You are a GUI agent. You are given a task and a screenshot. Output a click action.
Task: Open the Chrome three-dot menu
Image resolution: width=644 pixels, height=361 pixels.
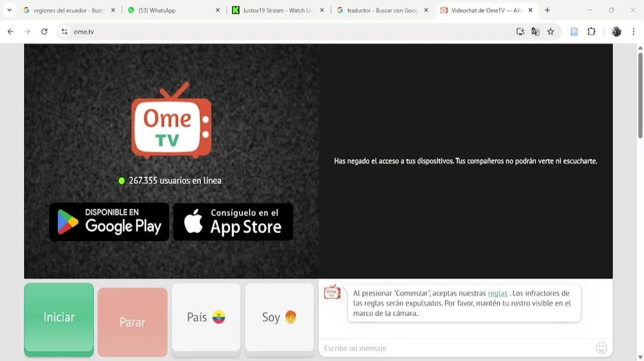[633, 32]
